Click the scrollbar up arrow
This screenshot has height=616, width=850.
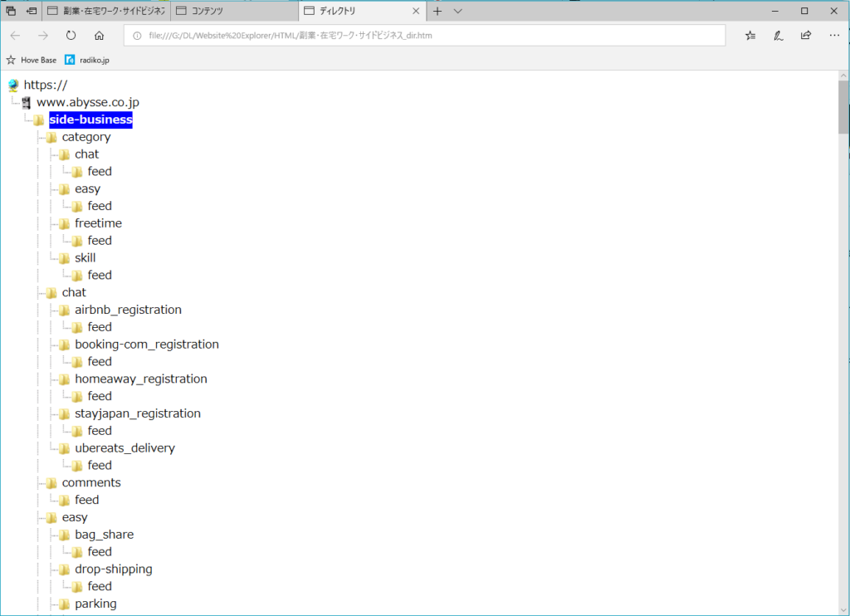coord(843,76)
